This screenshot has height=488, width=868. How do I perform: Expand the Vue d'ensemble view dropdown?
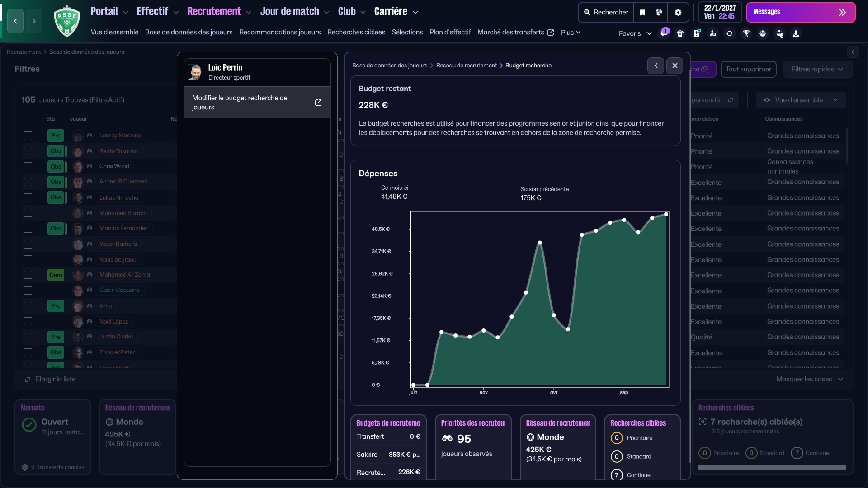(801, 100)
